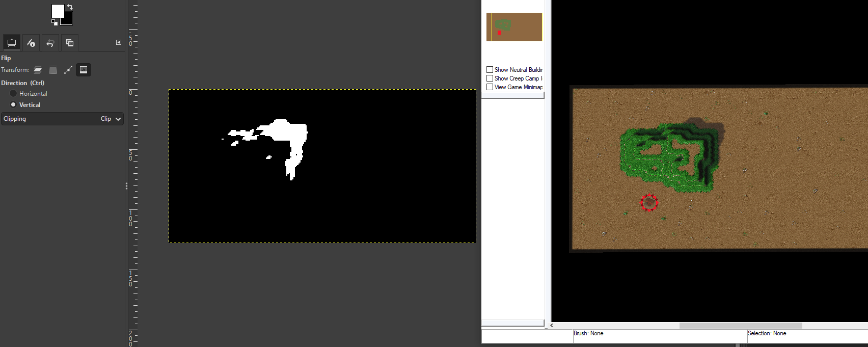Set Transform target to Path

(x=68, y=70)
